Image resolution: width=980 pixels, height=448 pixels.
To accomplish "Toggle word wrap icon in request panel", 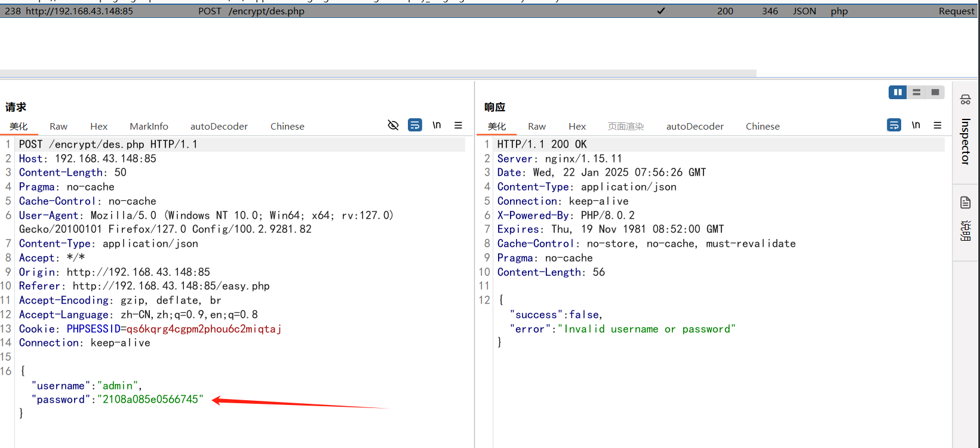I will click(415, 125).
